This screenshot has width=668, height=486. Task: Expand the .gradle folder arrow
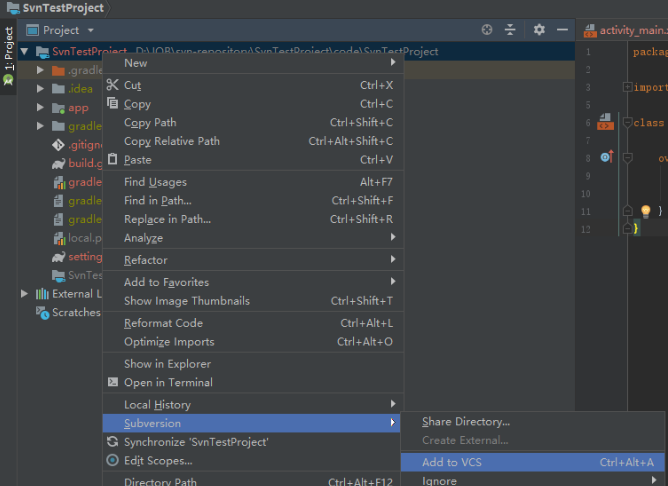[x=40, y=70]
